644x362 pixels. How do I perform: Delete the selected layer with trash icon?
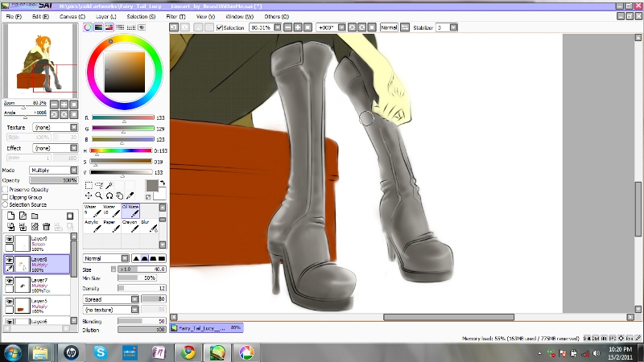click(47, 227)
